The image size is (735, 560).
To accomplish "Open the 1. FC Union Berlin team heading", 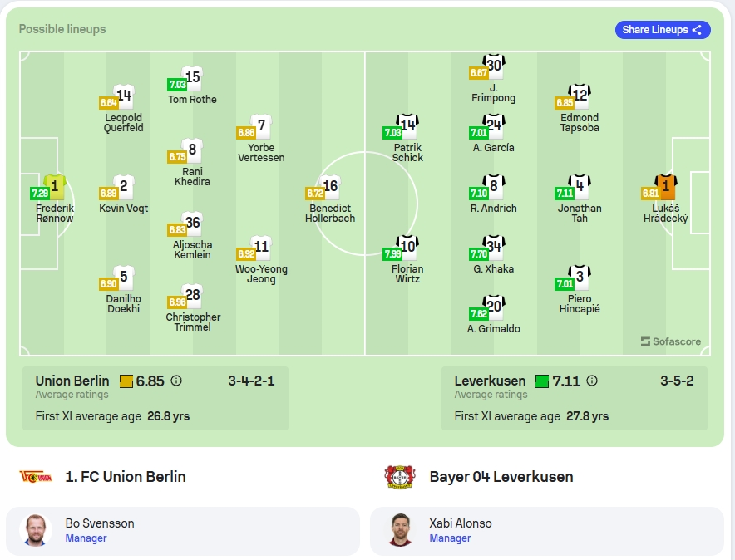I will [126, 477].
